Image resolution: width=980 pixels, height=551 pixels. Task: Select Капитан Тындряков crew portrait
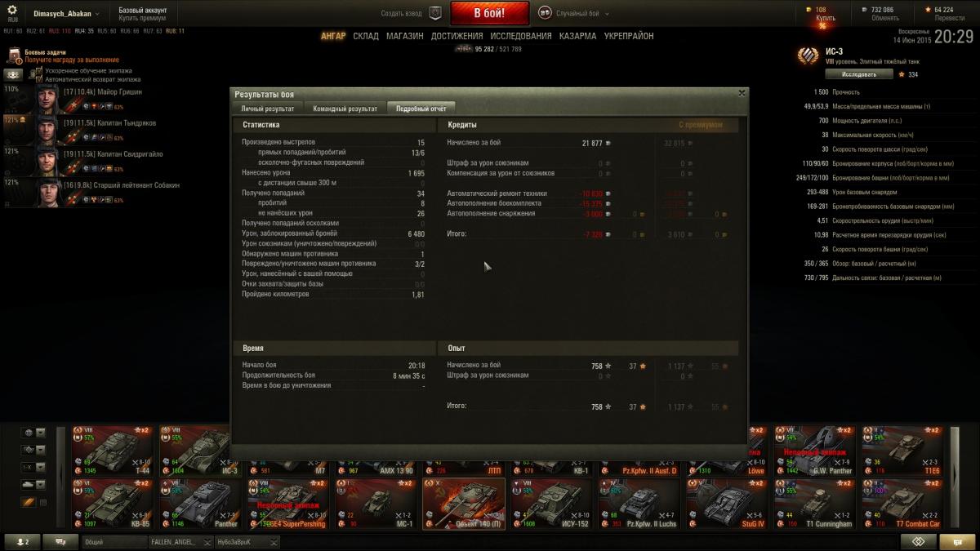pyautogui.click(x=47, y=130)
